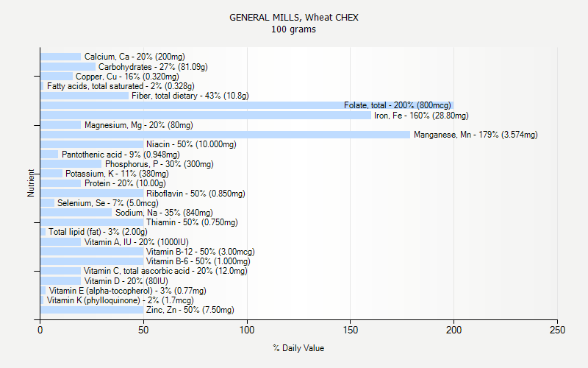Click the Iron bar reaching 160%

coord(206,116)
